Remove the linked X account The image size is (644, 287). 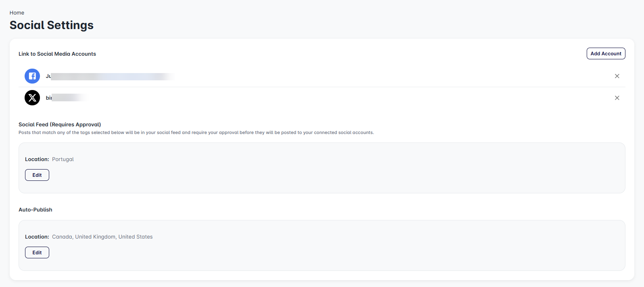click(617, 98)
